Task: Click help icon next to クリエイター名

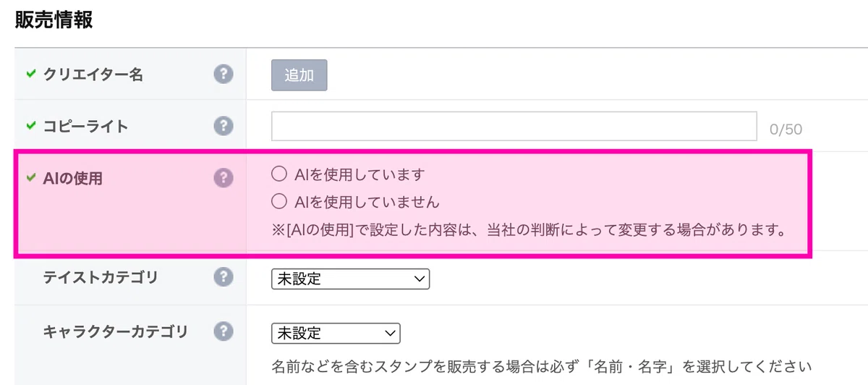Action: [x=224, y=74]
